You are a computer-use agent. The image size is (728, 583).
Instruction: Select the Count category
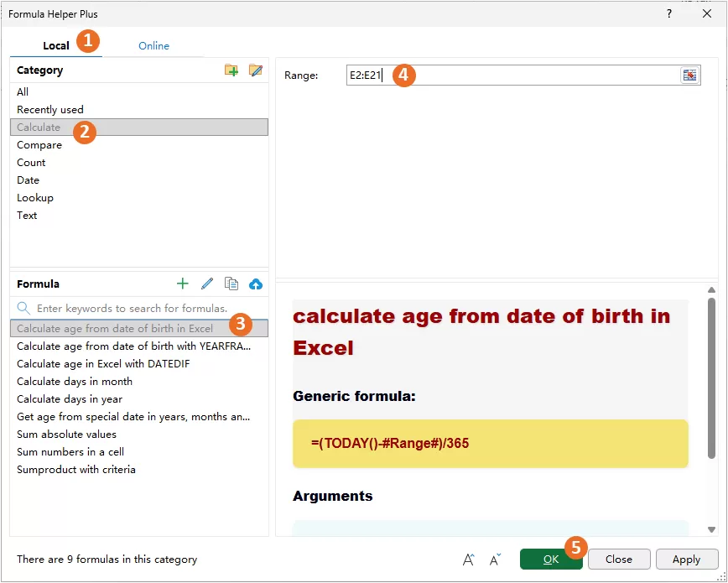tap(139, 163)
